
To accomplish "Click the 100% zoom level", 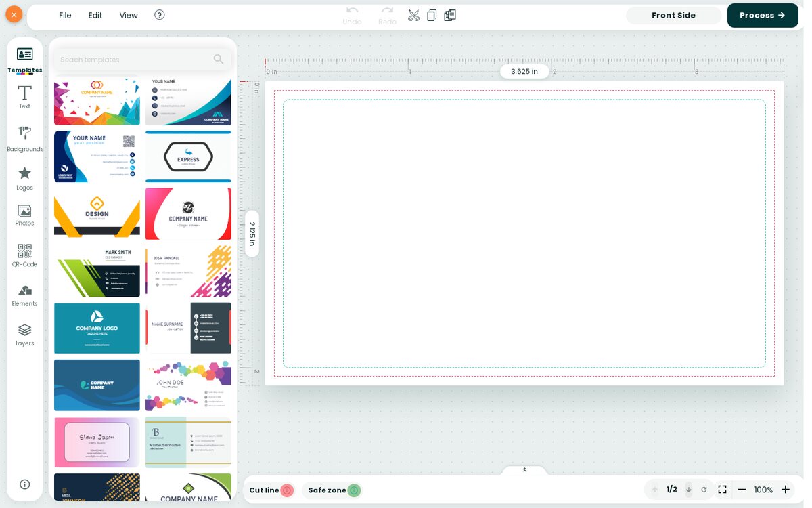I will point(763,490).
